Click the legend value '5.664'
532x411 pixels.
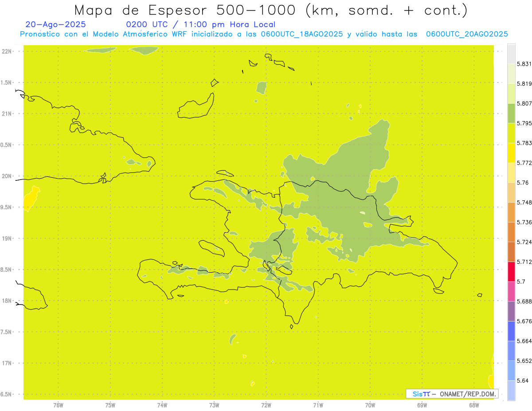tap(524, 341)
